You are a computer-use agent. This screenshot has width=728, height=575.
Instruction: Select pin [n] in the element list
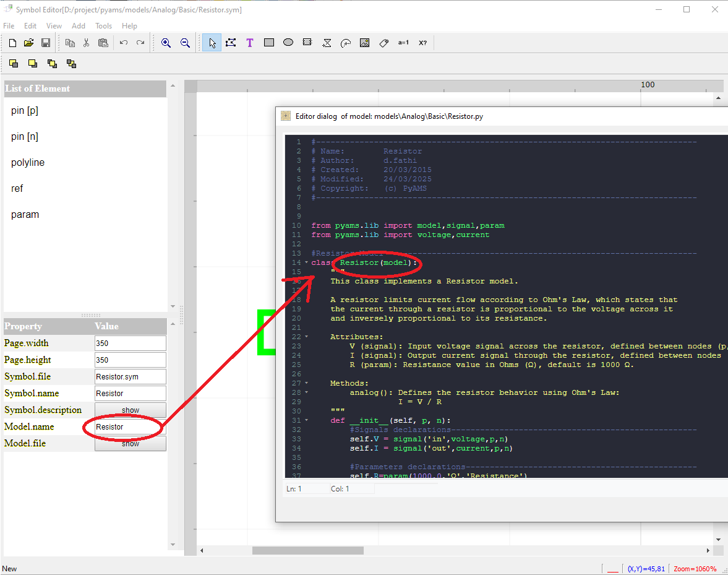click(x=25, y=137)
